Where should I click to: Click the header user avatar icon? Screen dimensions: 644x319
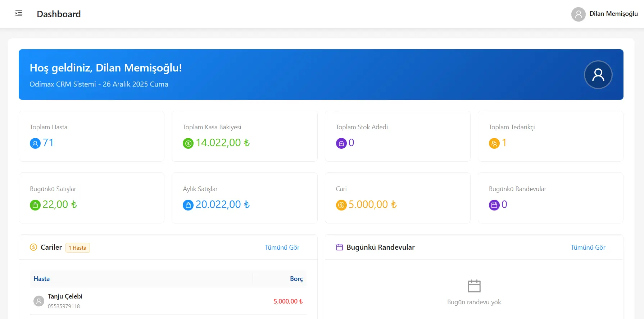click(579, 14)
